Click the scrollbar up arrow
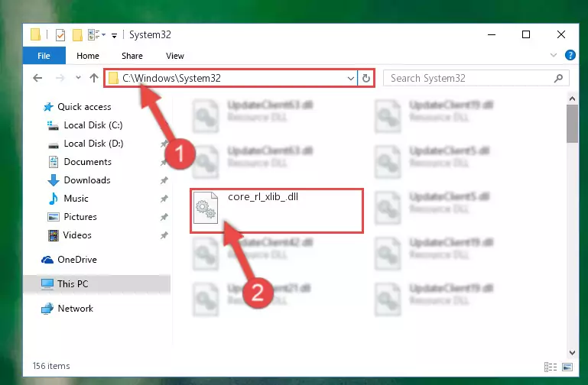The width and height of the screenshot is (588, 385). coord(572,99)
